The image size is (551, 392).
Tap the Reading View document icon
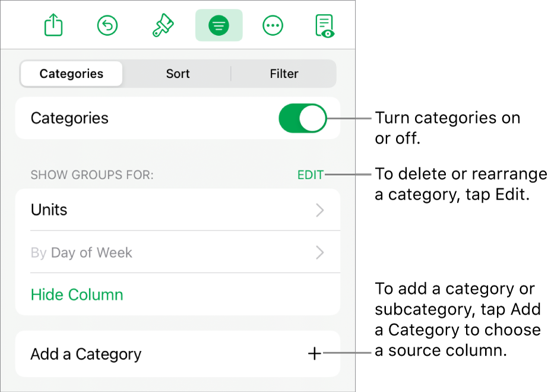[x=325, y=26]
